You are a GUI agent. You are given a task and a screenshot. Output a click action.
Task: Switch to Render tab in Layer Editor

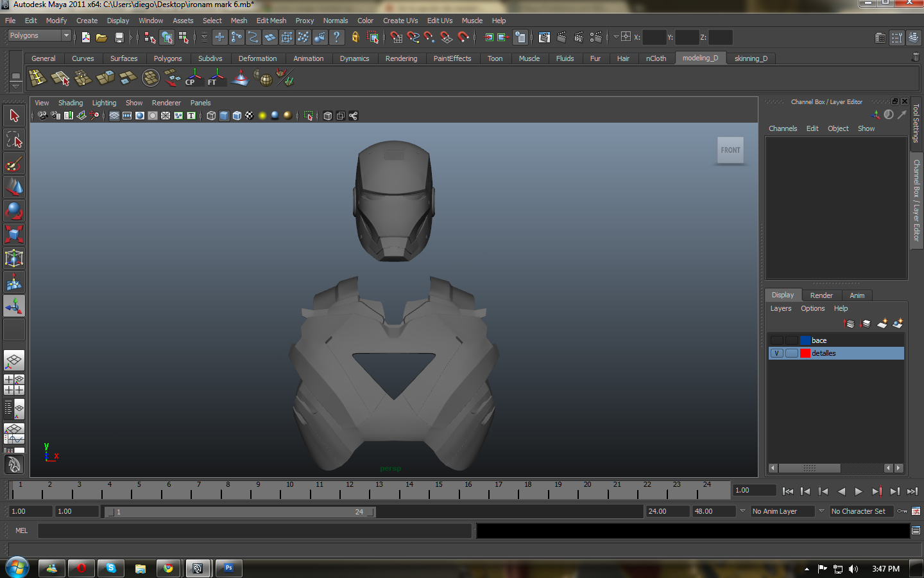coord(821,295)
